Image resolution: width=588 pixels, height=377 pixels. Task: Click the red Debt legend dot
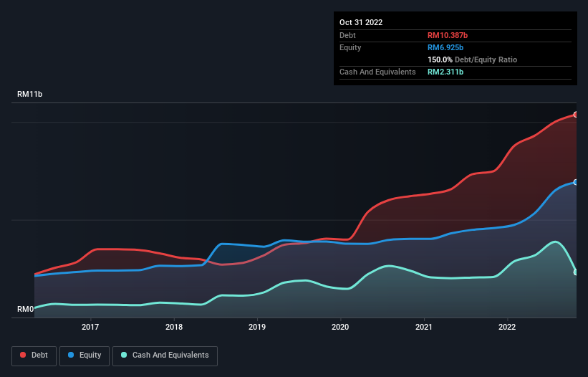tap(23, 355)
